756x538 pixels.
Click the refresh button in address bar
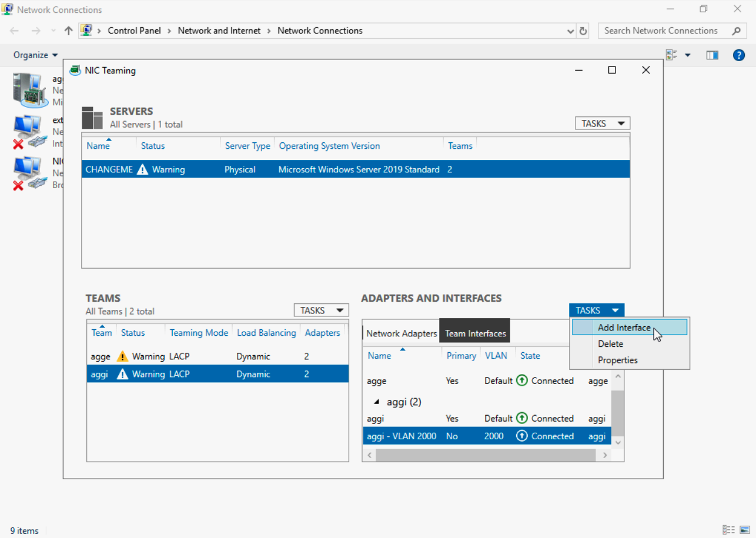(x=583, y=31)
